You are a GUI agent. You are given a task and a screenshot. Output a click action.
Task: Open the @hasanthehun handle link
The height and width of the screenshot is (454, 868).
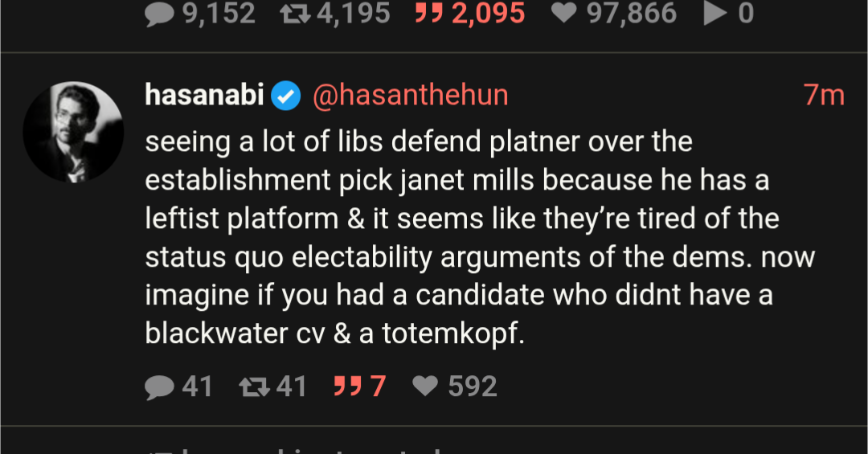coord(410,96)
